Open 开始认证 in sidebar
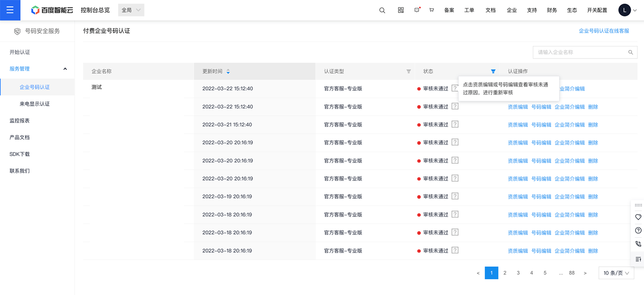644x295 pixels. 20,52
